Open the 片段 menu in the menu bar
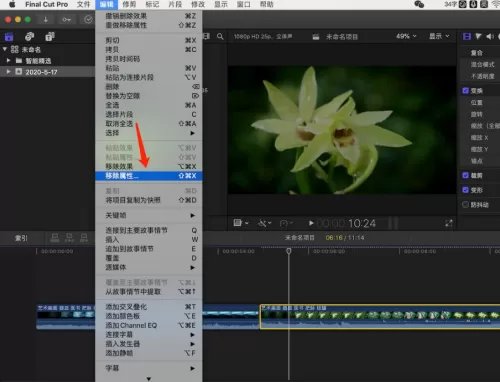Viewport: 500px width, 382px height. pos(175,4)
